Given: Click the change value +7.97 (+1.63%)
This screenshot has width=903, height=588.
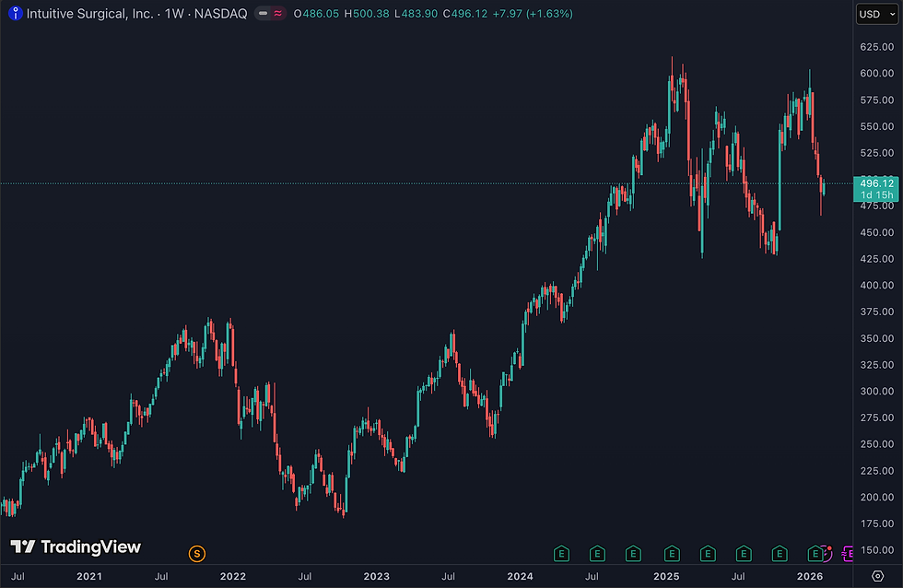Looking at the screenshot, I should [533, 13].
